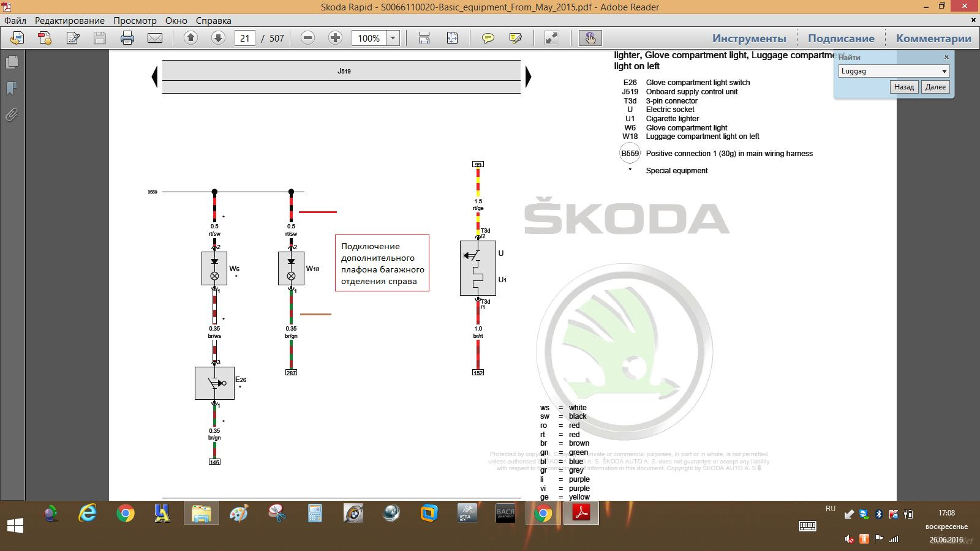This screenshot has width=980, height=551.
Task: Click the "Onboard supply control unit" legend text
Action: [692, 92]
